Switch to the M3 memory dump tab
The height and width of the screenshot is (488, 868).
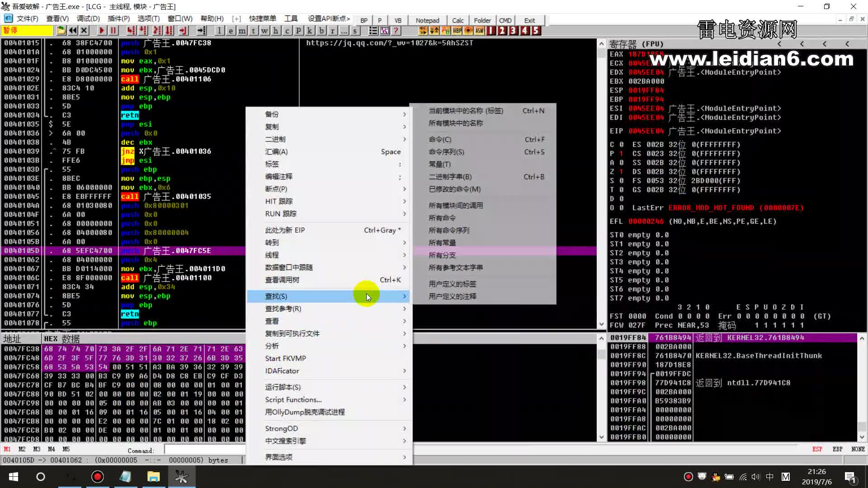pyautogui.click(x=37, y=449)
